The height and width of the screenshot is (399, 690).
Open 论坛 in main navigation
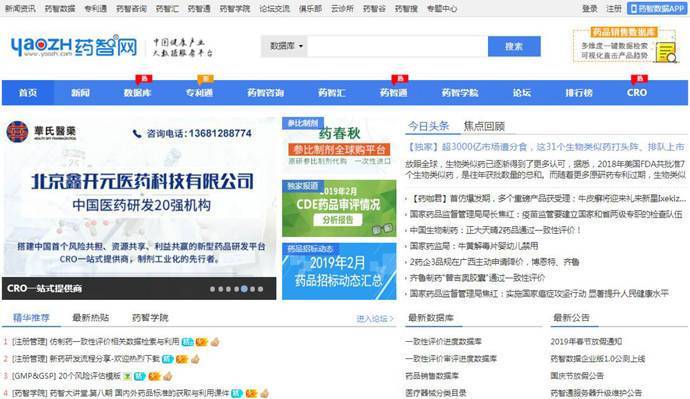(522, 93)
